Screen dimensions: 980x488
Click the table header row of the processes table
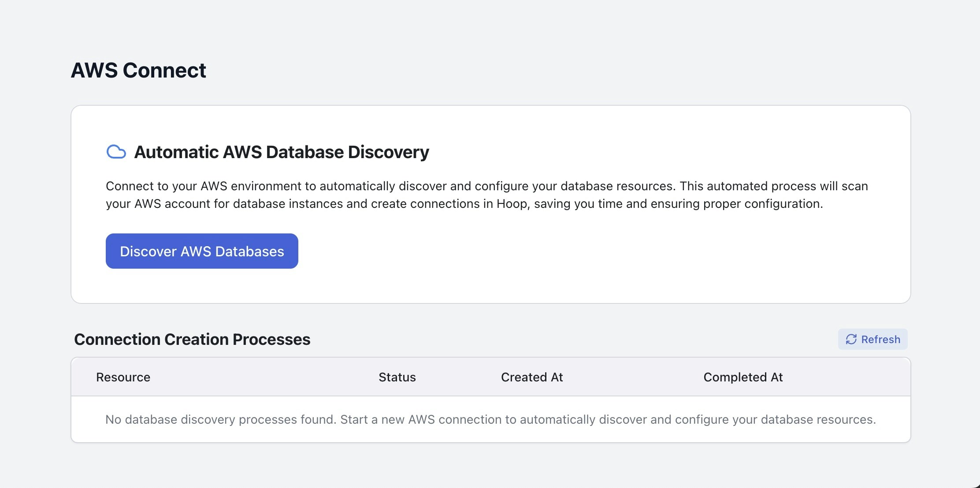pyautogui.click(x=490, y=377)
